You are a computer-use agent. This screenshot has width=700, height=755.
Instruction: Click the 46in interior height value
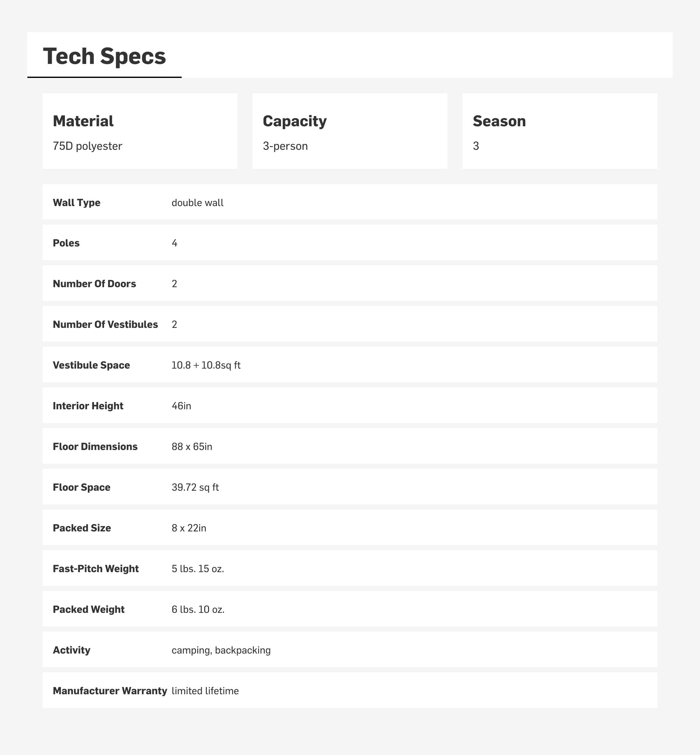coord(181,406)
